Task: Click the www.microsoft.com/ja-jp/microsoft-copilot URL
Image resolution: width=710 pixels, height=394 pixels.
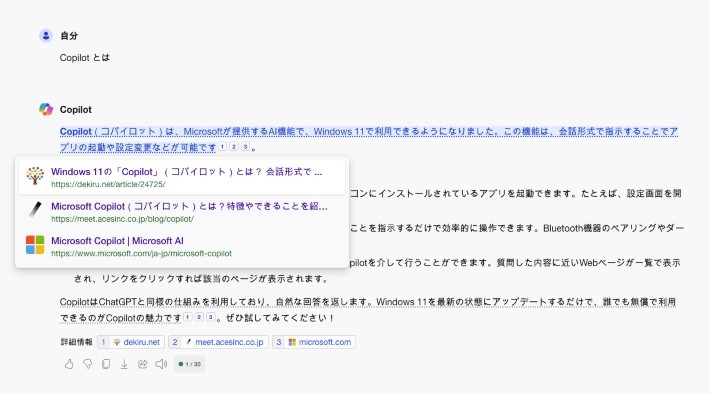Action: (x=141, y=253)
